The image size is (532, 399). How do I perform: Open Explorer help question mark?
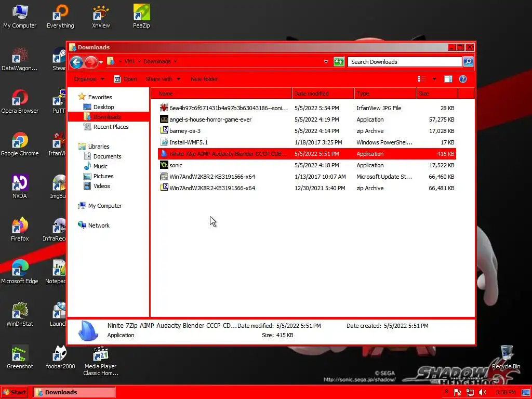463,79
